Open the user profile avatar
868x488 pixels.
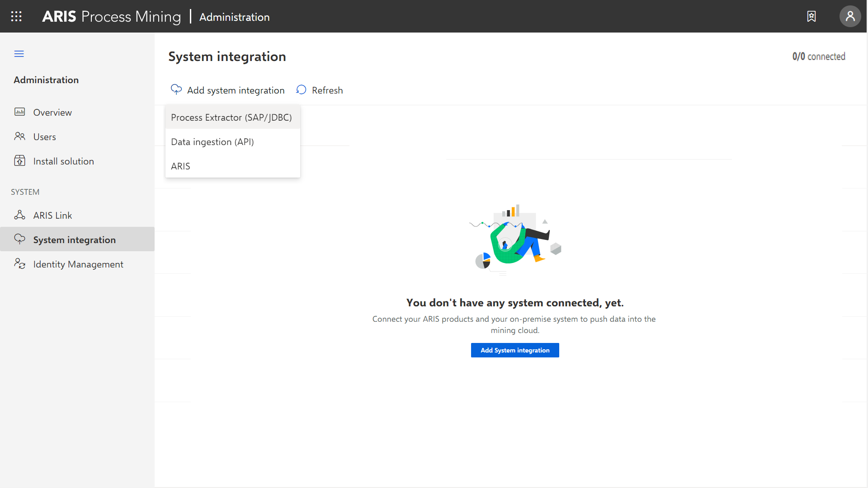pos(850,16)
